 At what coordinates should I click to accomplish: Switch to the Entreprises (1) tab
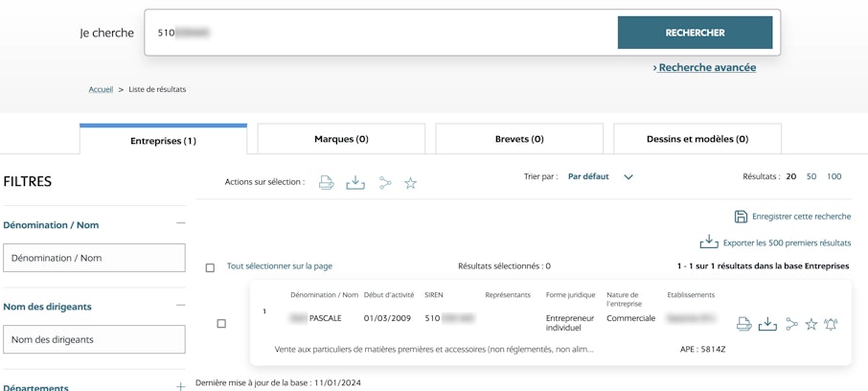163,139
